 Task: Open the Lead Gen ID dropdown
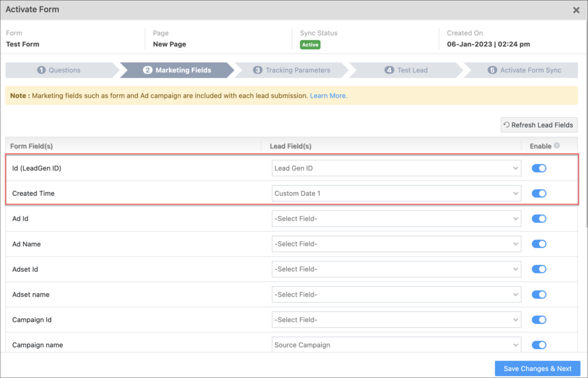tap(396, 168)
